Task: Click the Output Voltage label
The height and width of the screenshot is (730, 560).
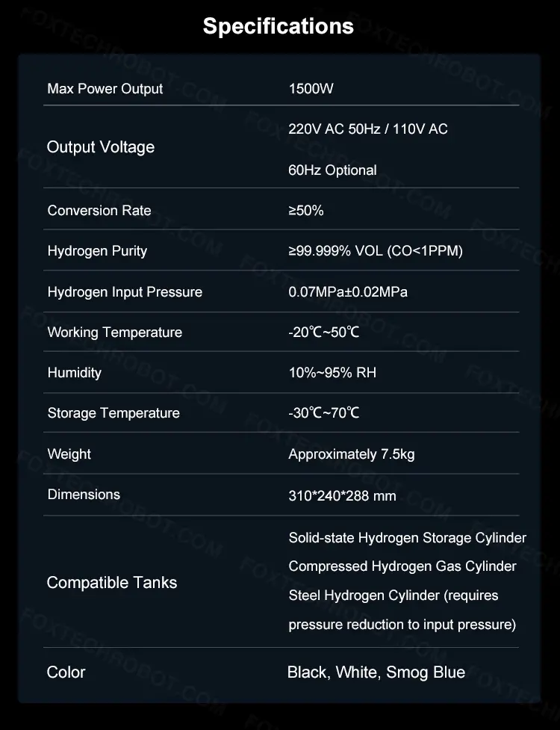Action: (101, 147)
